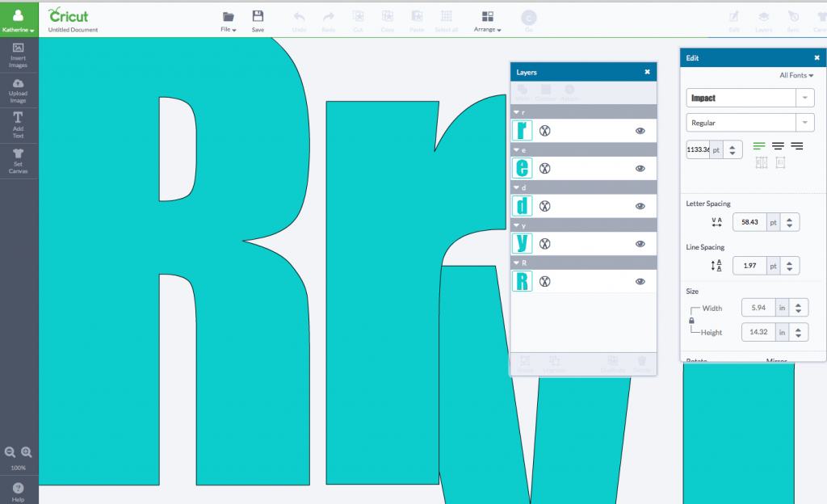Click the font size stepper arrows
This screenshot has width=827, height=504.
pos(732,149)
